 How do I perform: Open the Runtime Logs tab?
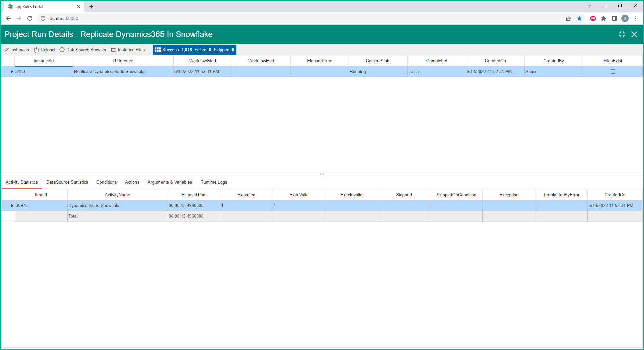(213, 182)
